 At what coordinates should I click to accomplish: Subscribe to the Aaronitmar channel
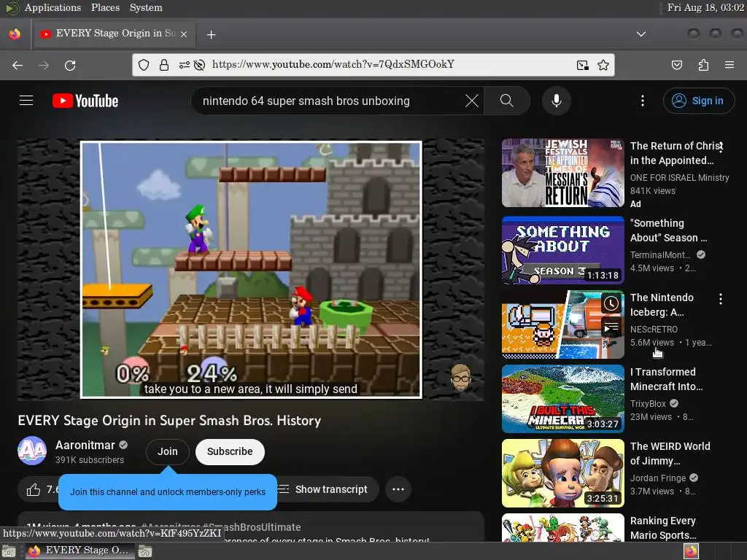[230, 451]
